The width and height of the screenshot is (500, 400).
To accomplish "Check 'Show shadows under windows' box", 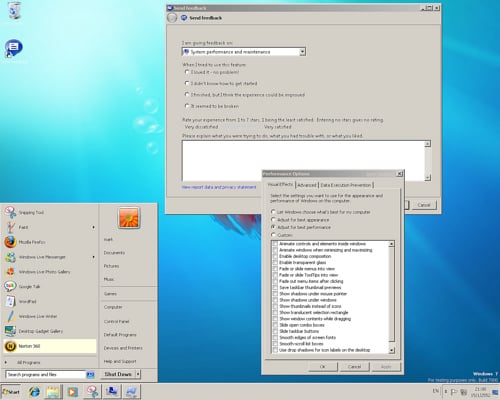I will pyautogui.click(x=275, y=300).
